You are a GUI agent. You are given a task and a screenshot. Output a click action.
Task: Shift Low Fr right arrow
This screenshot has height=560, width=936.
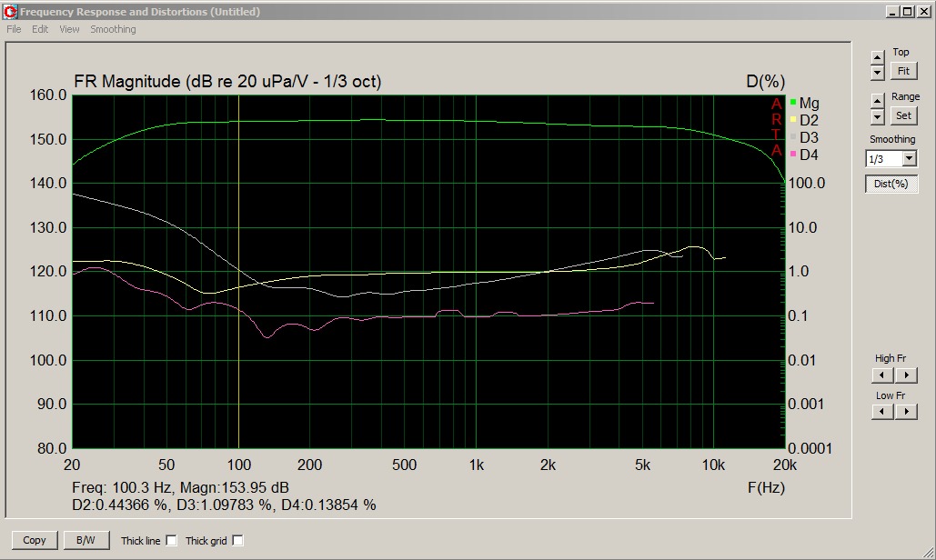906,412
